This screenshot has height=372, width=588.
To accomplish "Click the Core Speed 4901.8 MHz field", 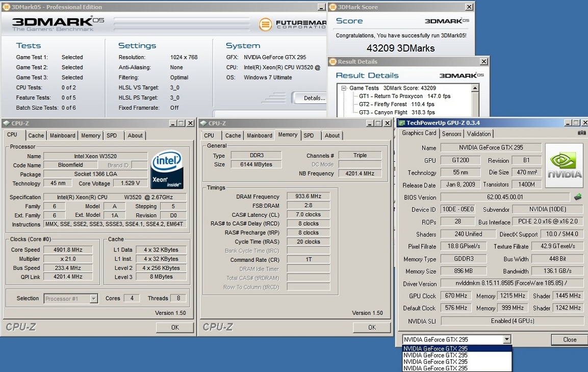I will [x=68, y=250].
